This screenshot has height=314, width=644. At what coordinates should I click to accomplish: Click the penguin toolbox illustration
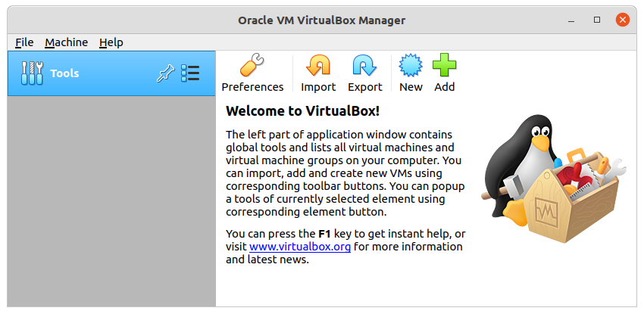pos(553,179)
